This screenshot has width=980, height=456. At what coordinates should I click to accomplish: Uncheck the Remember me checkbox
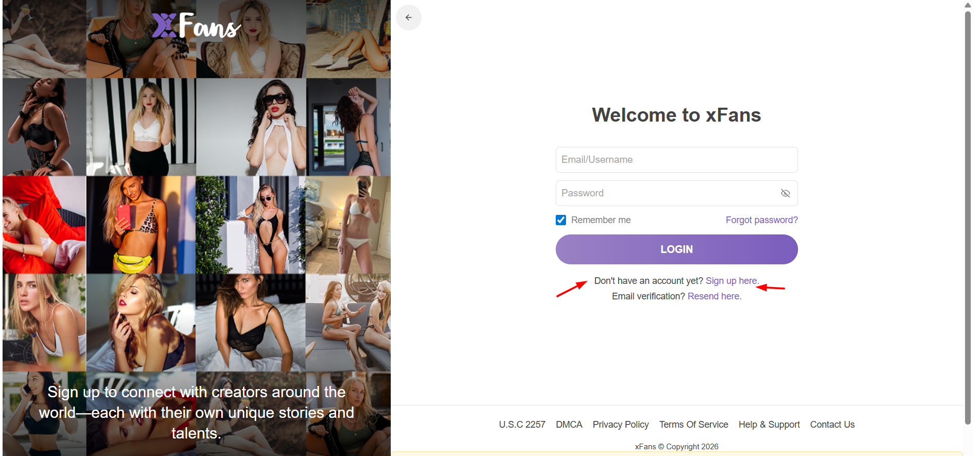561,220
